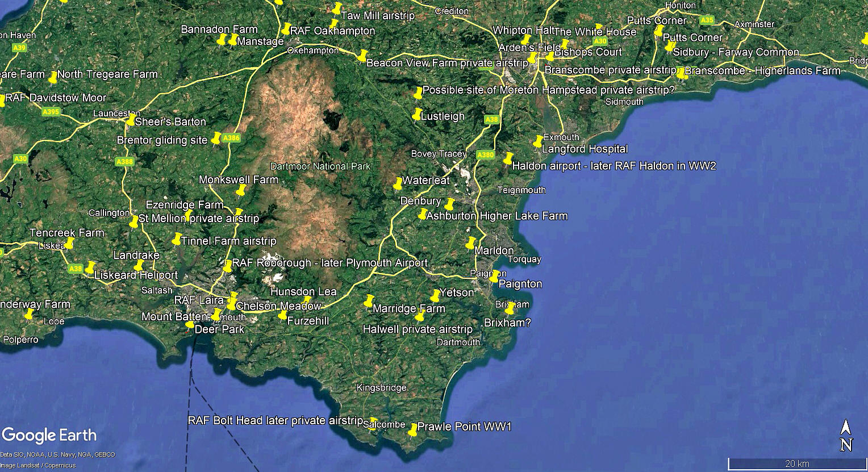Click the RAF Oakhampton pushpin marker
Image resolution: width=868 pixels, height=472 pixels.
(x=286, y=29)
